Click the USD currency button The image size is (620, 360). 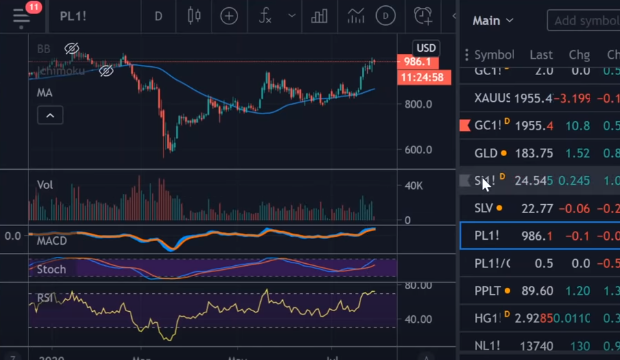pos(426,48)
